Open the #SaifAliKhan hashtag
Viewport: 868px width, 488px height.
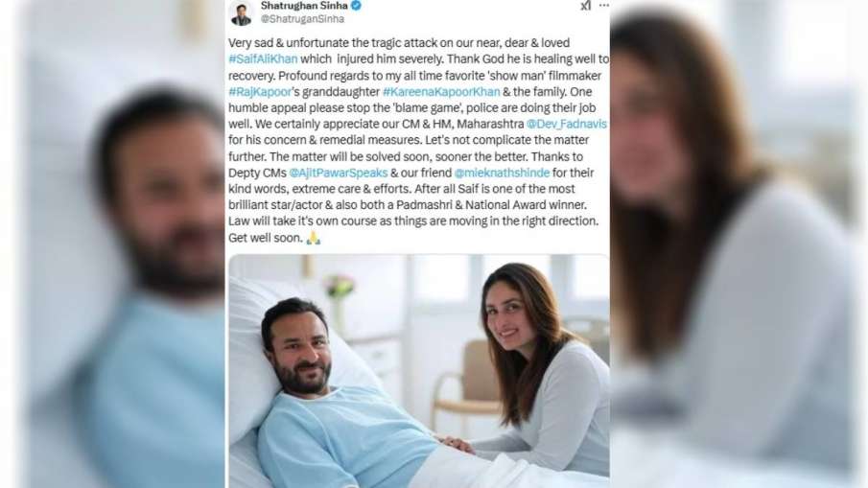263,58
